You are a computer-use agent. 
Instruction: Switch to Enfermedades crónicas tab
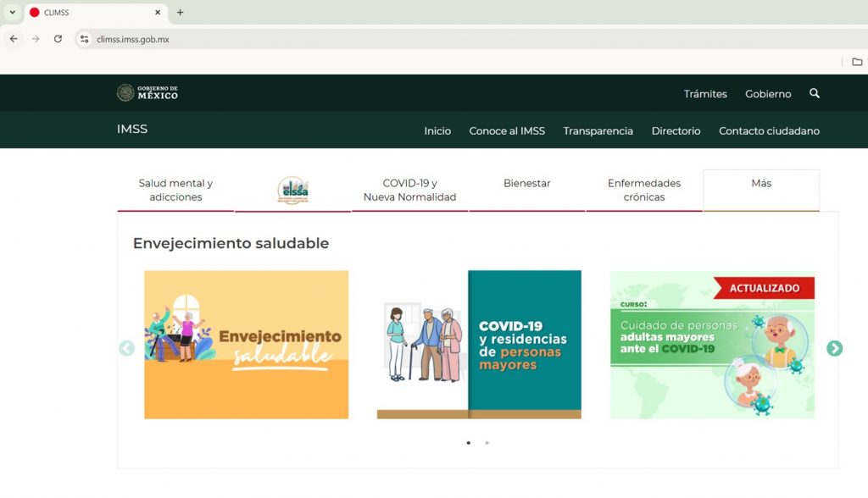tap(644, 190)
